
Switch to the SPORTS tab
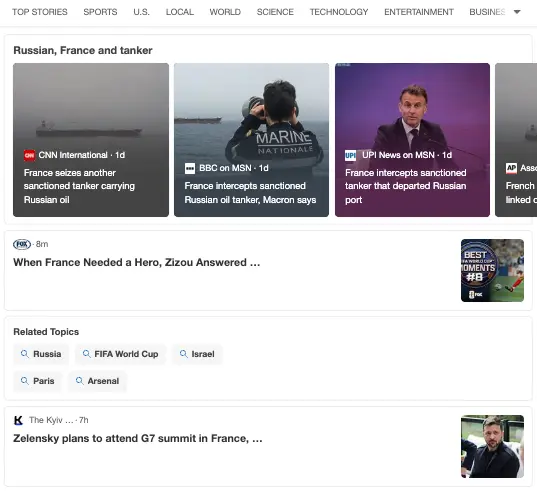[100, 12]
